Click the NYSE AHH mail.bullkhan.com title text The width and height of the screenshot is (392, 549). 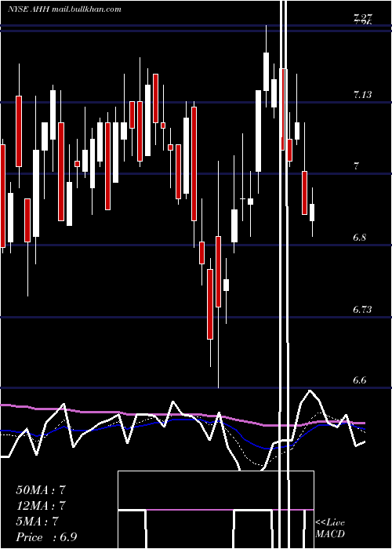[64, 9]
